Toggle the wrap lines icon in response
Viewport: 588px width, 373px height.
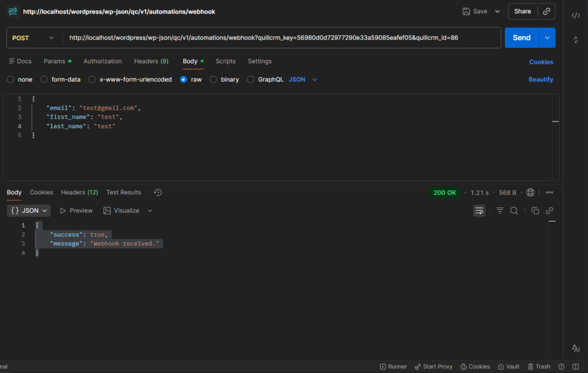pos(479,211)
